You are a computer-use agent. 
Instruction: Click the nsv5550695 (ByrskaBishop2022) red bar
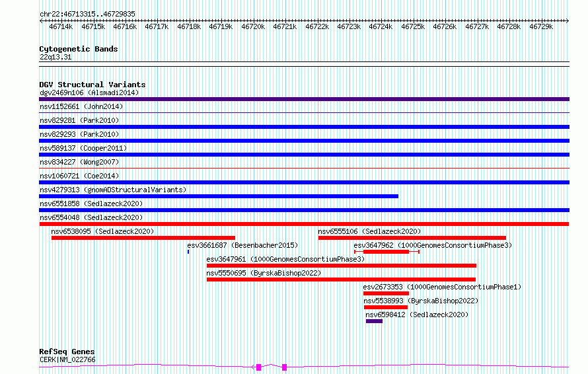(342, 280)
